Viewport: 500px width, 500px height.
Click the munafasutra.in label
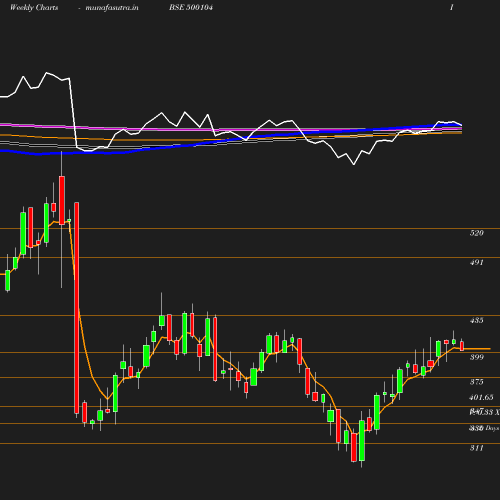[x=112, y=8]
